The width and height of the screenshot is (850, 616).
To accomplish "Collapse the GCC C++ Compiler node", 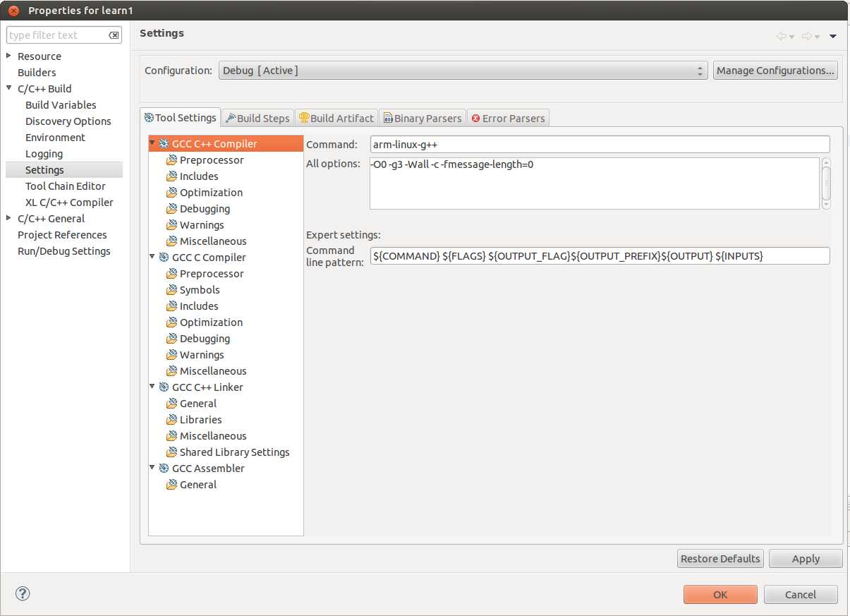I will (x=153, y=143).
